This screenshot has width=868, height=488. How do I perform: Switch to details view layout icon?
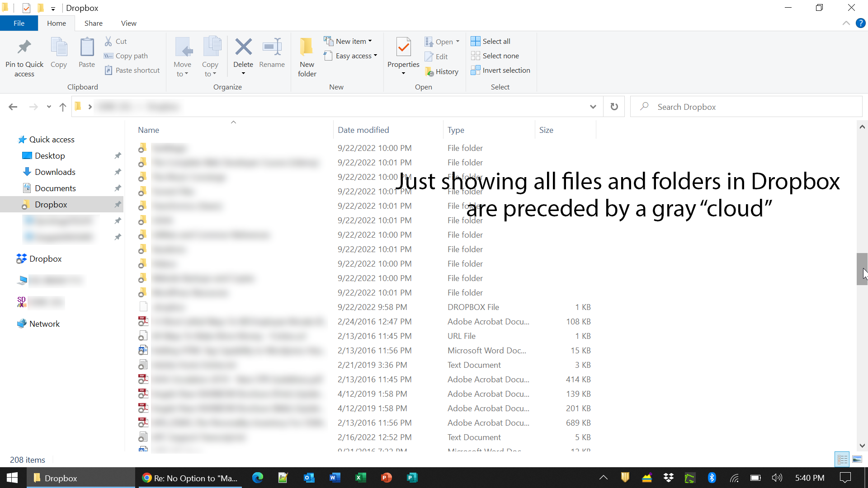(842, 460)
